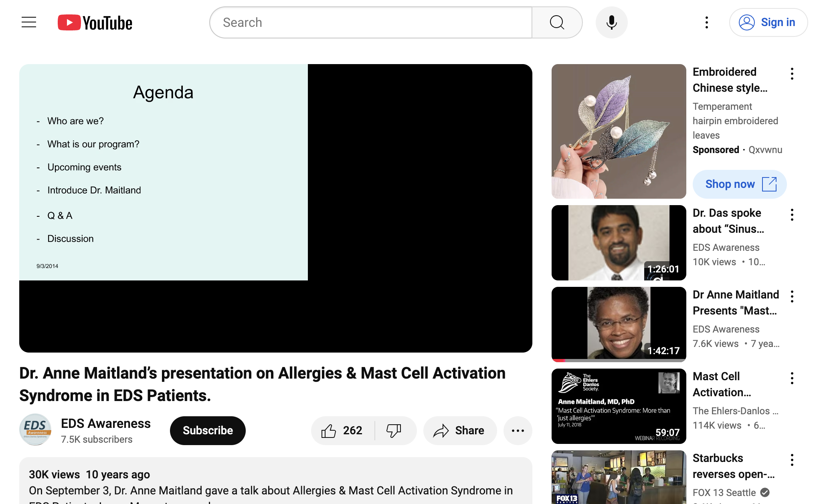
Task: Like this video
Action: [x=343, y=431]
